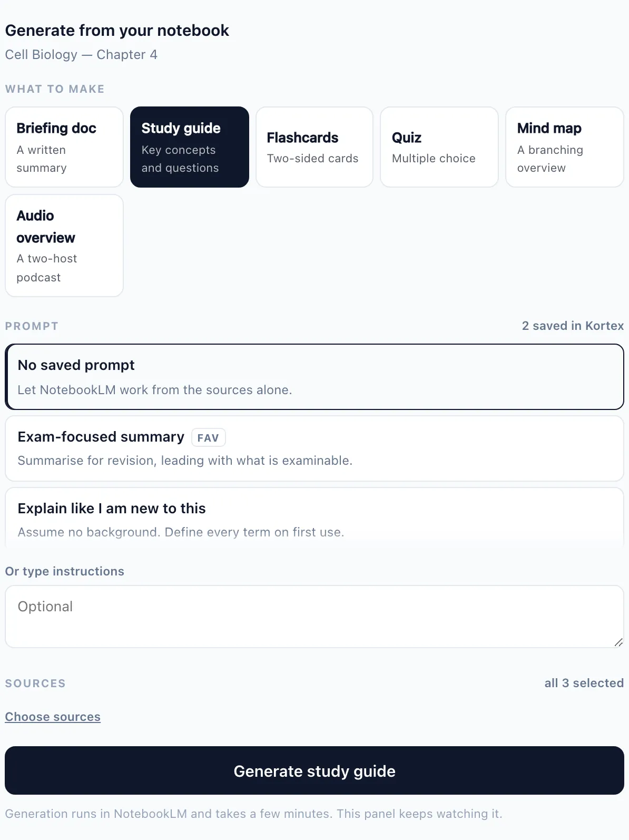Screen dimensions: 629x840
Task: Click the Generate from your notebook heading
Action: click(117, 31)
